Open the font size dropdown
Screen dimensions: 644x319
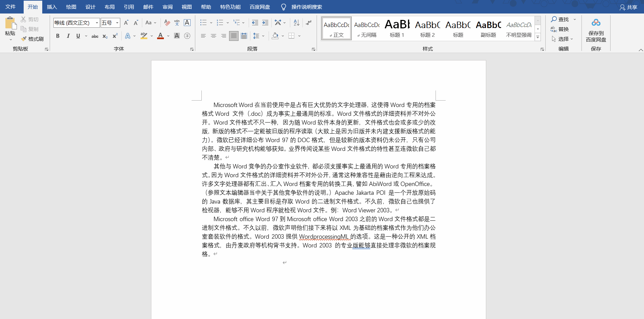117,23
